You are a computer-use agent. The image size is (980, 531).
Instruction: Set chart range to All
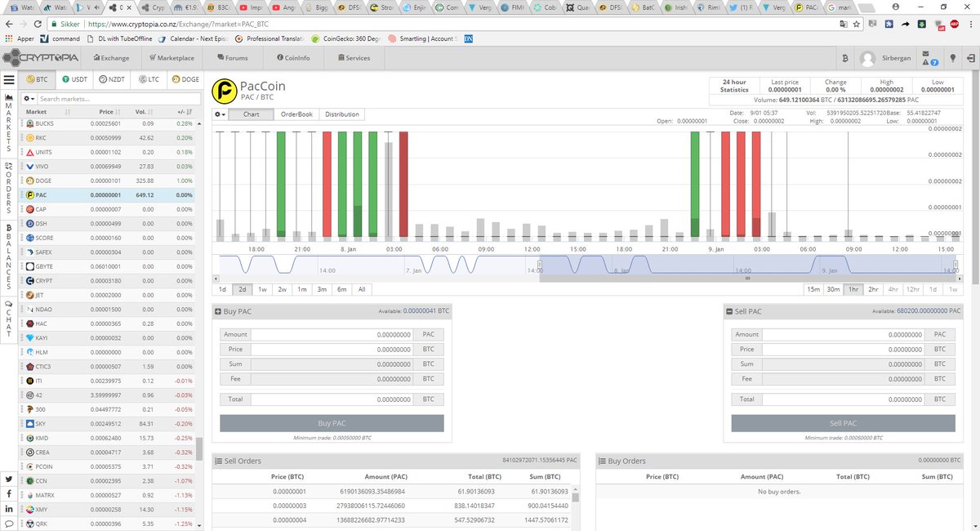(362, 289)
